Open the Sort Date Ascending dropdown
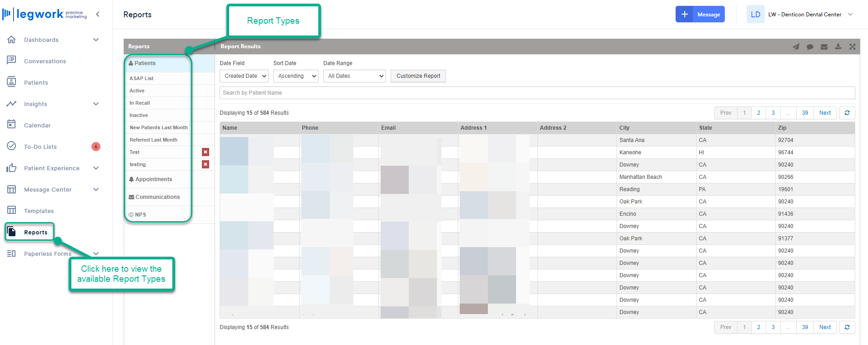This screenshot has height=345, width=868. pos(296,76)
